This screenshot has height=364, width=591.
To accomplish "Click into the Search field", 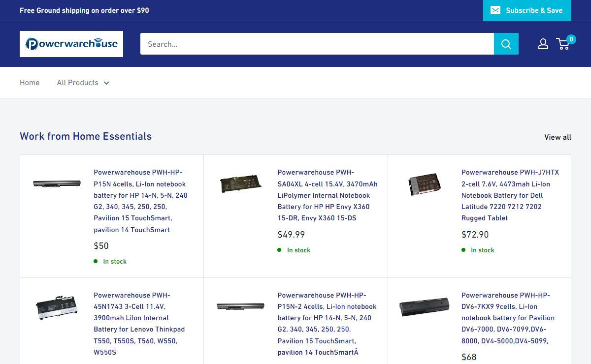I will point(317,44).
